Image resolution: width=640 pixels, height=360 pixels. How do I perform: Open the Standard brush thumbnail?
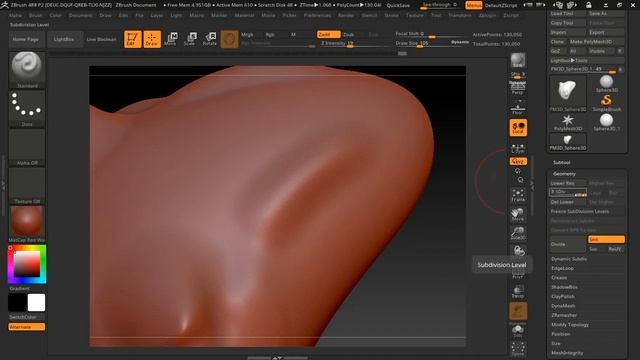tap(27, 69)
